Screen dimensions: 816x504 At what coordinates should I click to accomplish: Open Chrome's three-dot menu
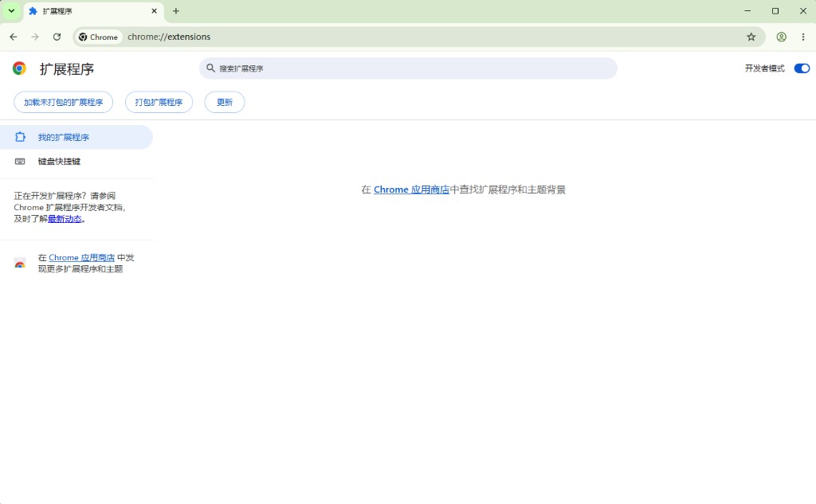coord(803,37)
